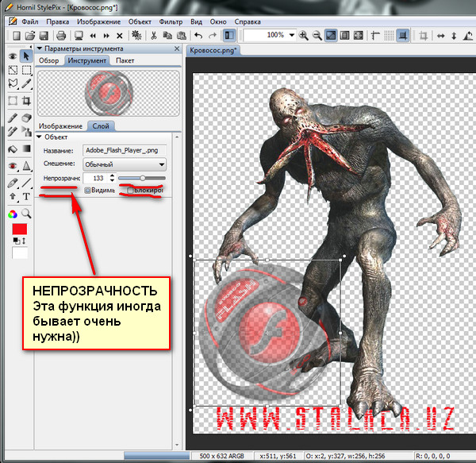Enable the Блокировать checkbox

[130, 191]
